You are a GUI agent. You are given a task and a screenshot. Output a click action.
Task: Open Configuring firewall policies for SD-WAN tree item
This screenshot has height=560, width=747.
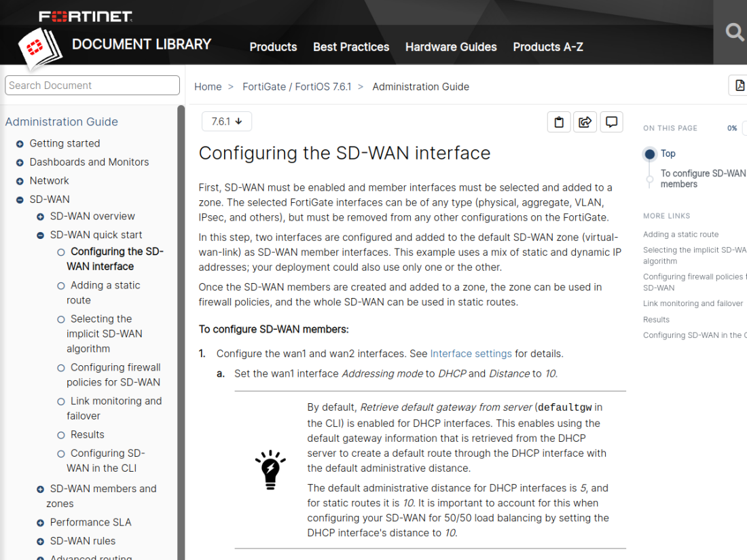113,375
